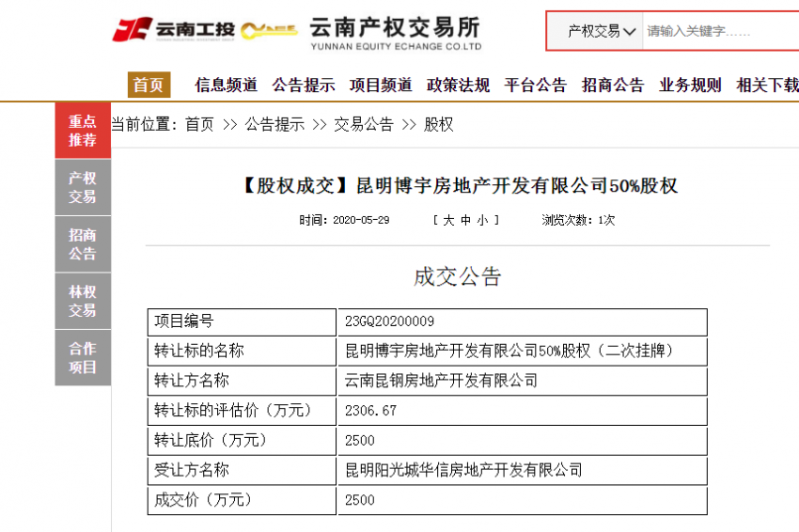Open the 产权交易 search category dropdown
799x532 pixels.
pos(602,32)
